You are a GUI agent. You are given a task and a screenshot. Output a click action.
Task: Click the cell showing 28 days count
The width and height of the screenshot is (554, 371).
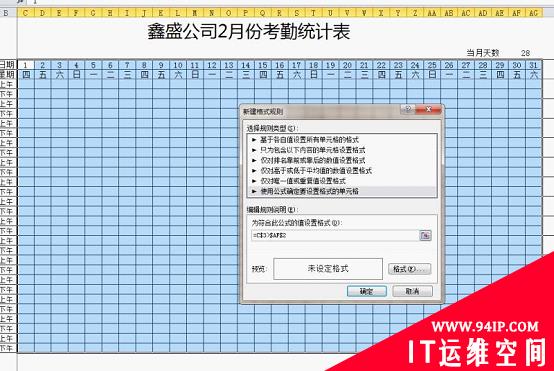click(x=525, y=53)
